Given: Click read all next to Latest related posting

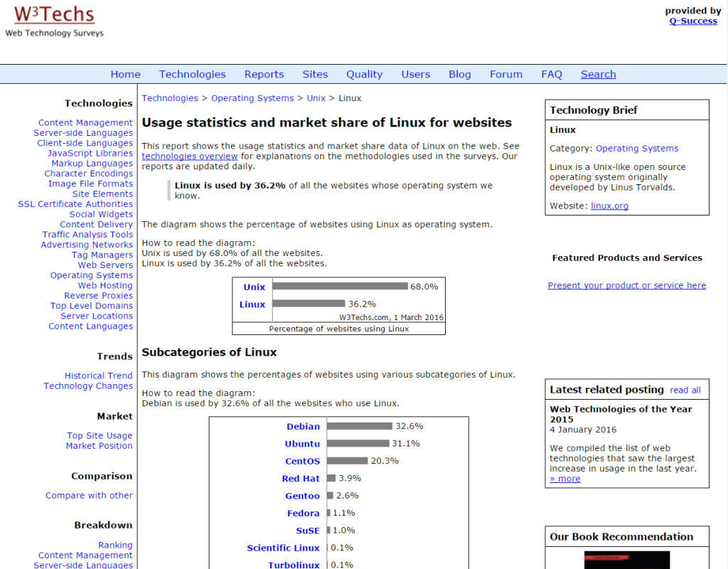Looking at the screenshot, I should pos(685,390).
